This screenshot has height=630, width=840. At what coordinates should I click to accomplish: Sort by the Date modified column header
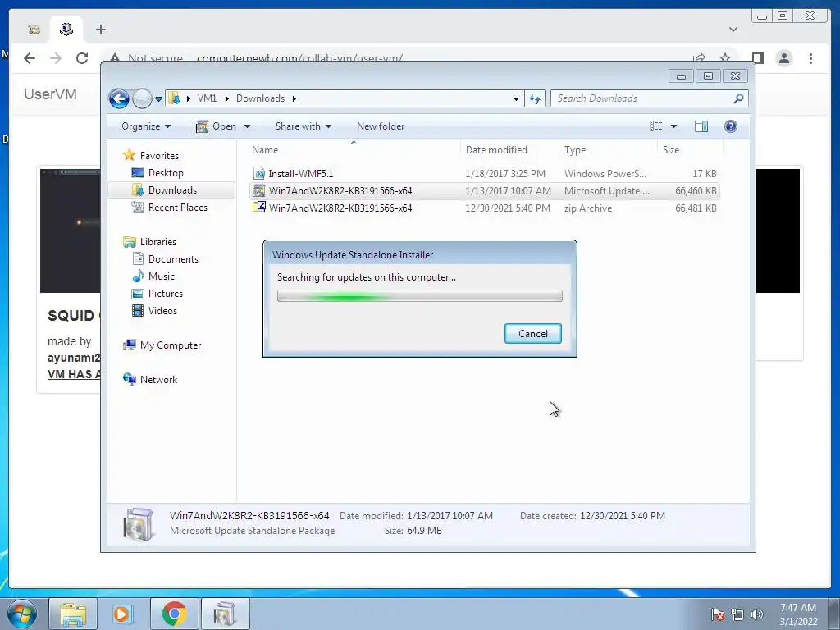click(509, 150)
